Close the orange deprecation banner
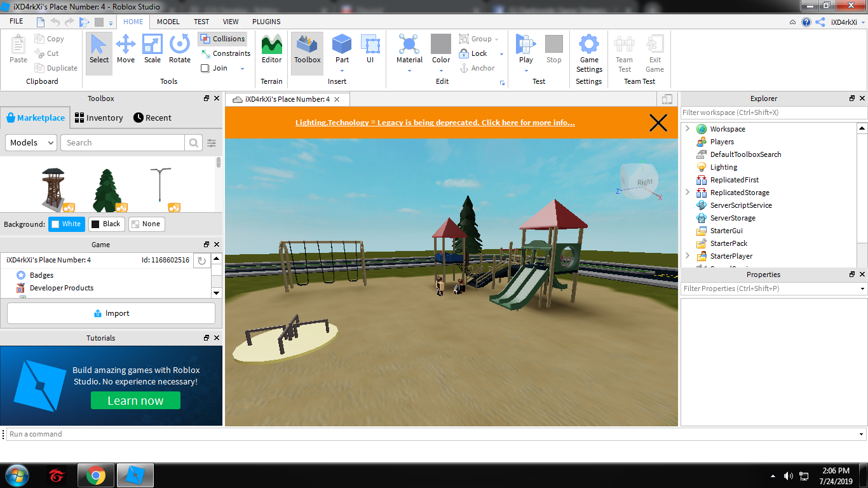 click(658, 123)
